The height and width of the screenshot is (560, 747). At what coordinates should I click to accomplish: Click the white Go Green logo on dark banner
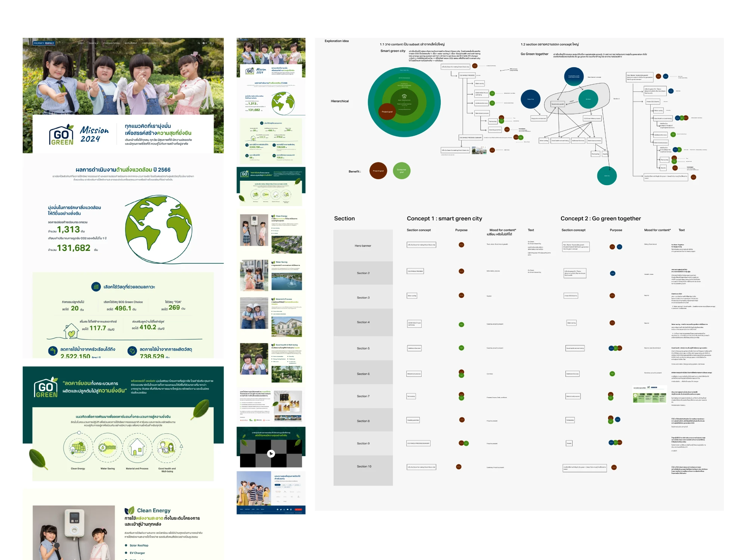point(46,388)
